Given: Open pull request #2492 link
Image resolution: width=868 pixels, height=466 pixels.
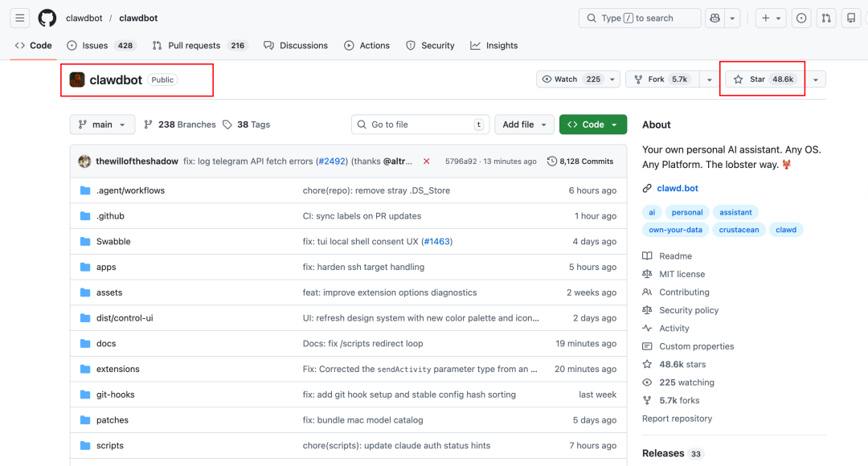Looking at the screenshot, I should [332, 161].
